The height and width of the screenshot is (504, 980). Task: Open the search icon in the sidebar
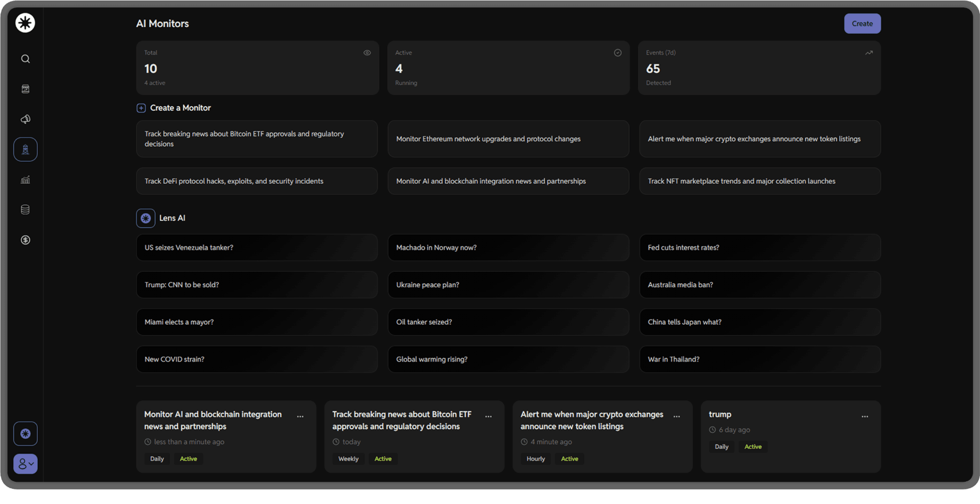[25, 59]
